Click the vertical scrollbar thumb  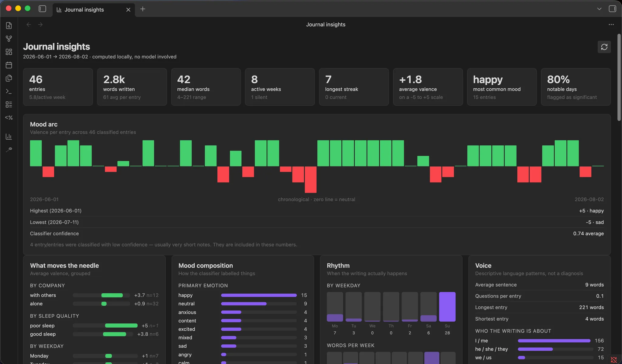click(x=619, y=77)
